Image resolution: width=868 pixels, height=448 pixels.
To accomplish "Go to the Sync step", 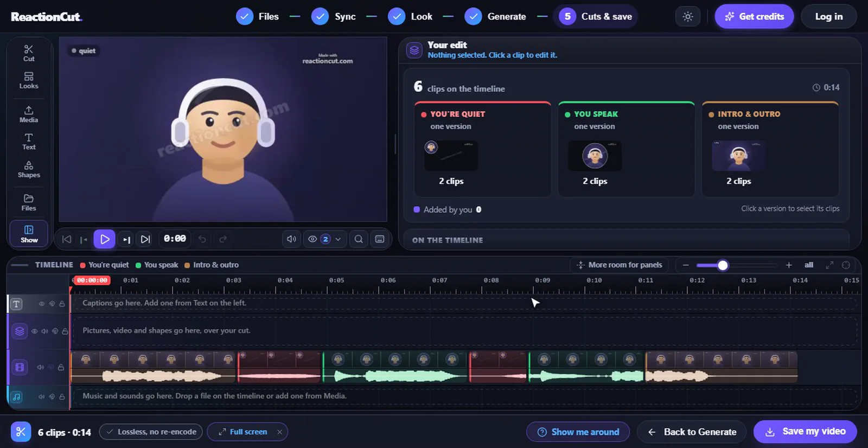I will click(x=334, y=17).
